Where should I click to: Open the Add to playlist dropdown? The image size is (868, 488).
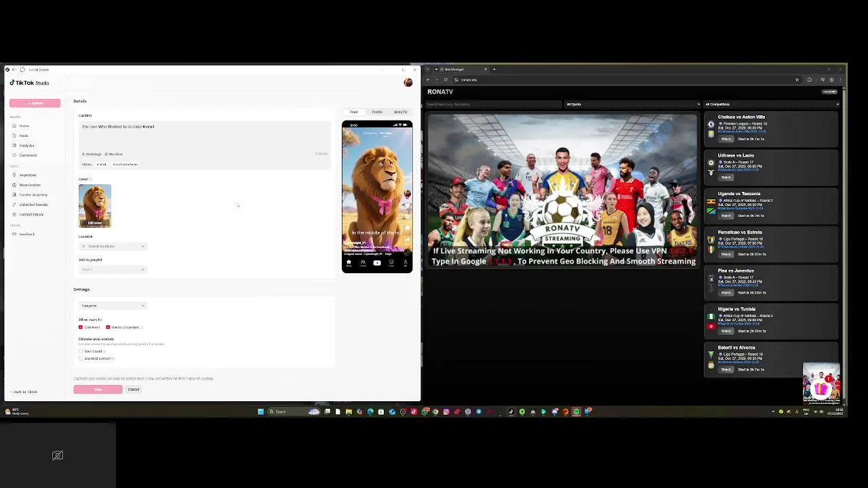113,270
